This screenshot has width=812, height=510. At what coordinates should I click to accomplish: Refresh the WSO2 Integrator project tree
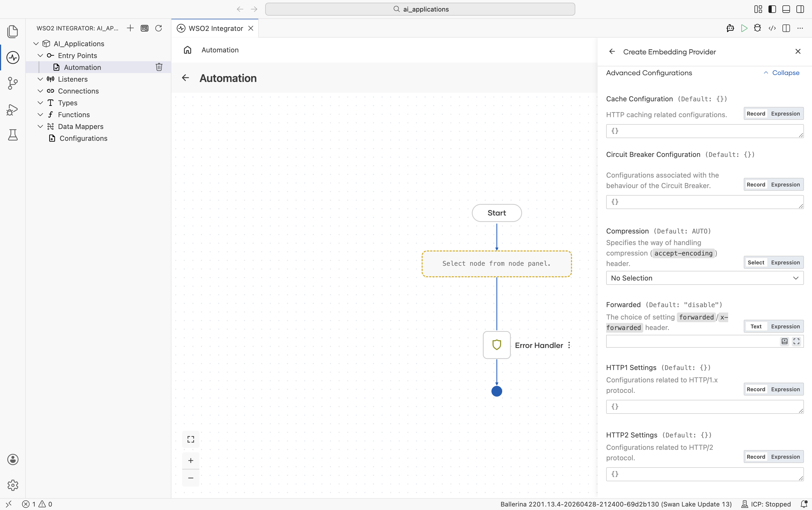click(x=159, y=28)
